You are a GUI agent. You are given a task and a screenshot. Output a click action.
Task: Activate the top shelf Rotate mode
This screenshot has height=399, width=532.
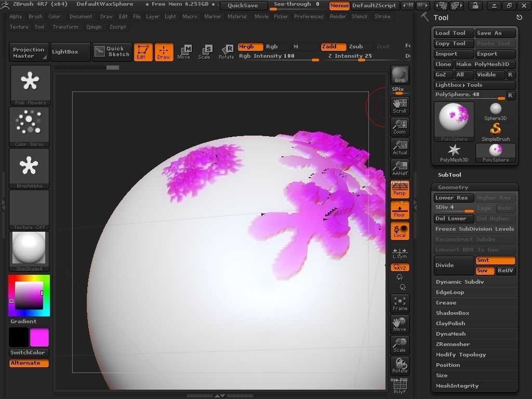(x=226, y=52)
